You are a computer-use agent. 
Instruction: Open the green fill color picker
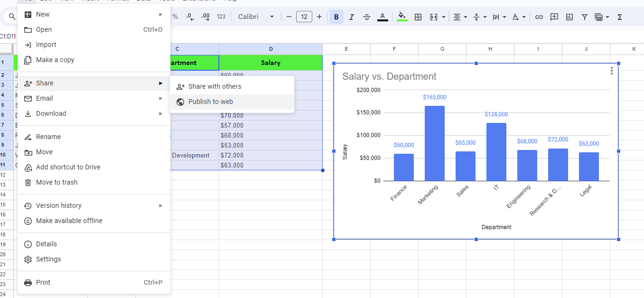[x=402, y=17]
